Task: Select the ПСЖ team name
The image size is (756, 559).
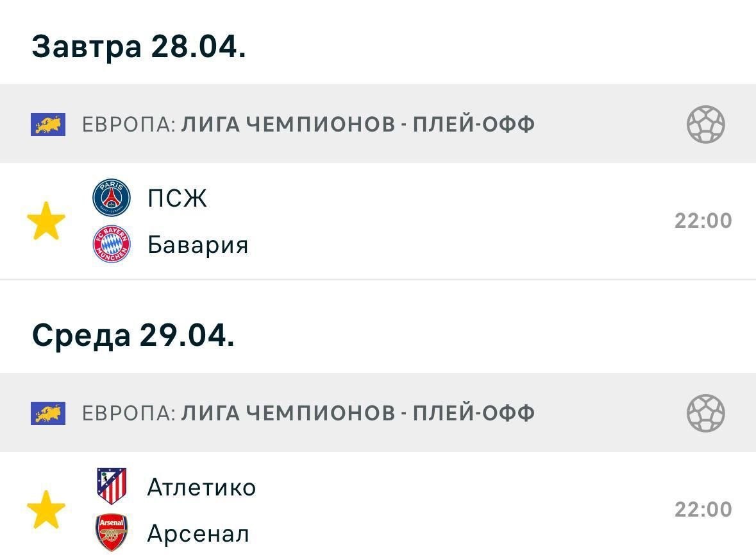Action: [178, 198]
